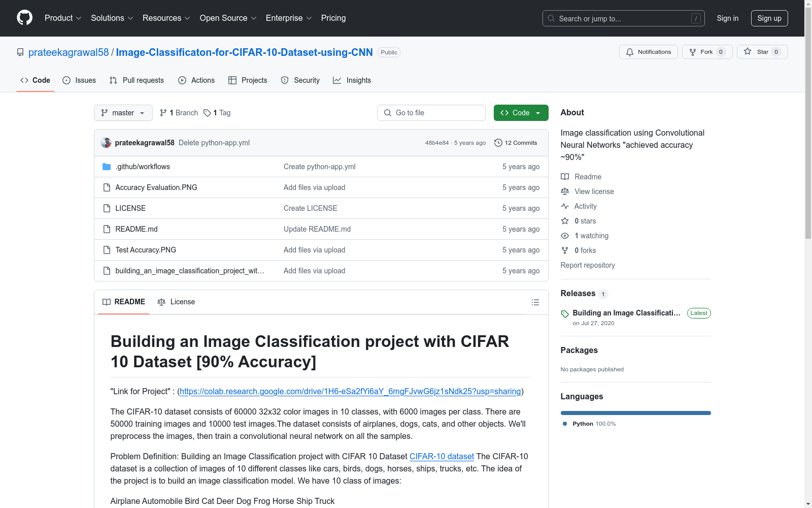Click the blue Python language dot
The height and width of the screenshot is (508, 812).
point(565,424)
